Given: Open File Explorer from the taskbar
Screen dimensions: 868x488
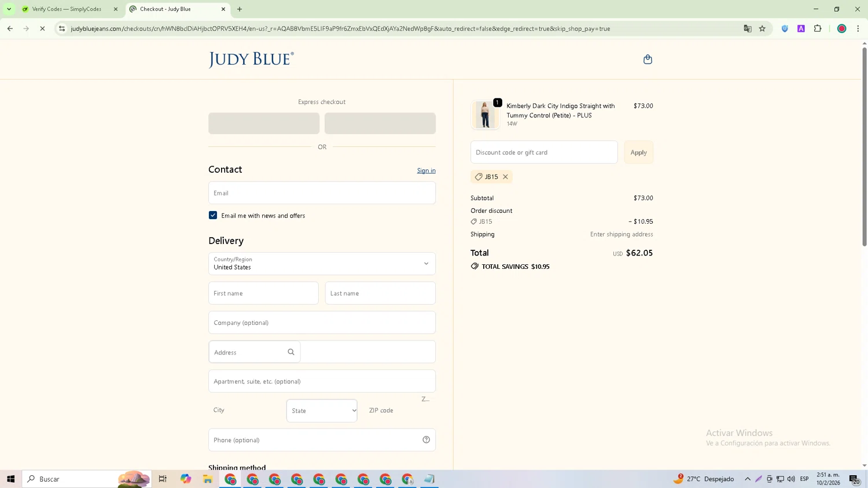Looking at the screenshot, I should 207,479.
